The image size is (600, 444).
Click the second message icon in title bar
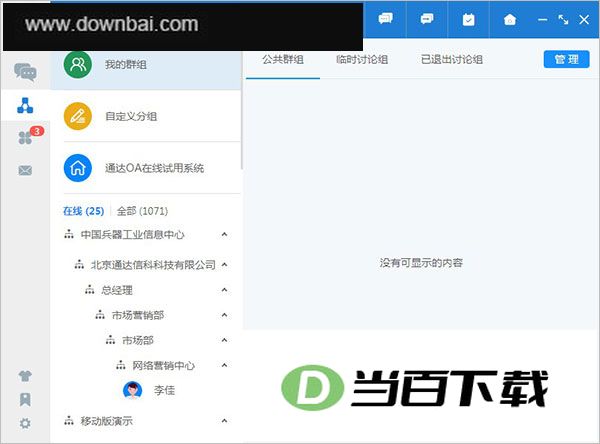427,19
